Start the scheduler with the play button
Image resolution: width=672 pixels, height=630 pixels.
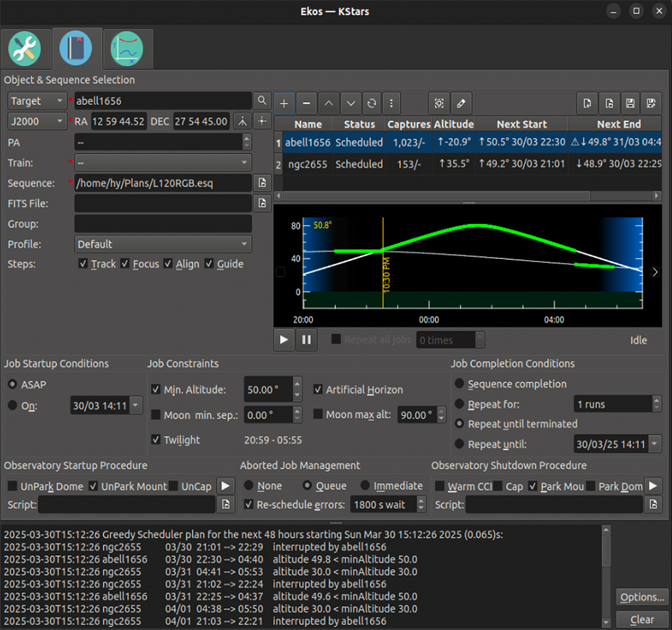tap(284, 339)
